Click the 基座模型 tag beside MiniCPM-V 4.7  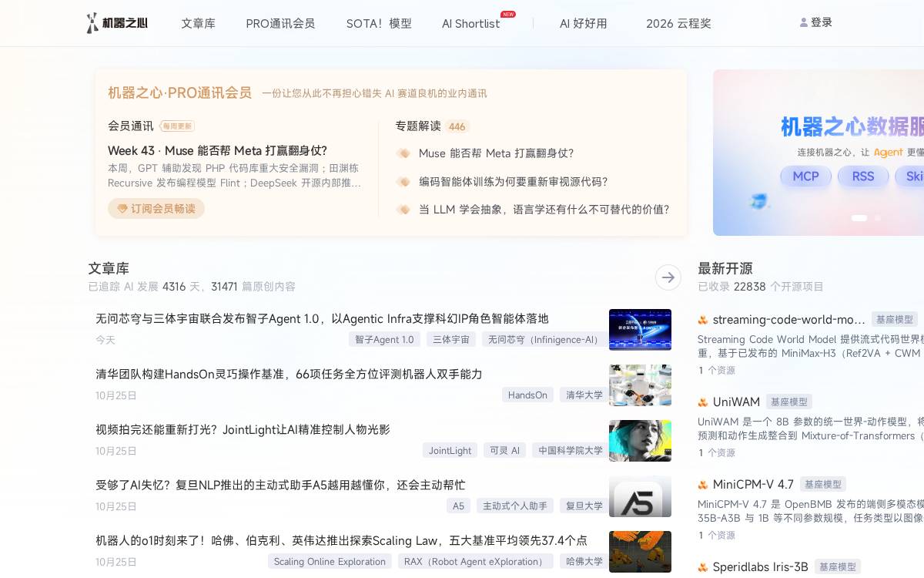click(823, 485)
